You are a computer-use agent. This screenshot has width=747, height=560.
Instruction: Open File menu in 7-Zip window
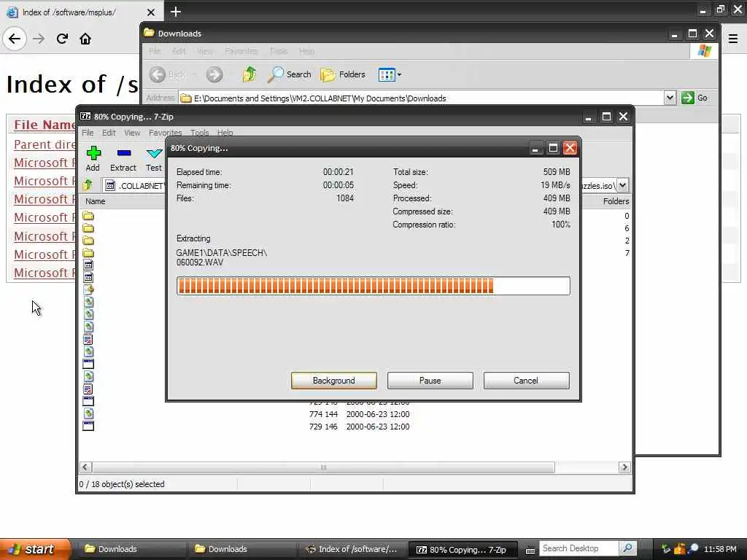pos(88,133)
